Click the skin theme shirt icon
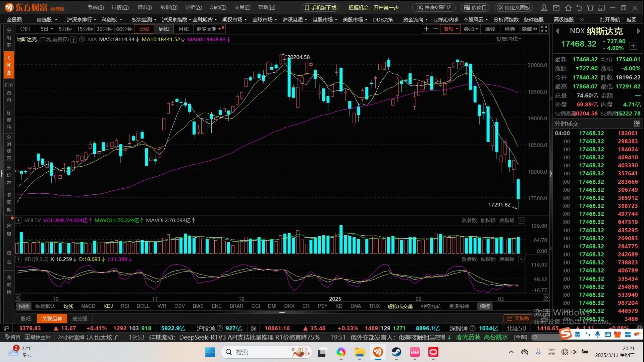 click(590, 7)
